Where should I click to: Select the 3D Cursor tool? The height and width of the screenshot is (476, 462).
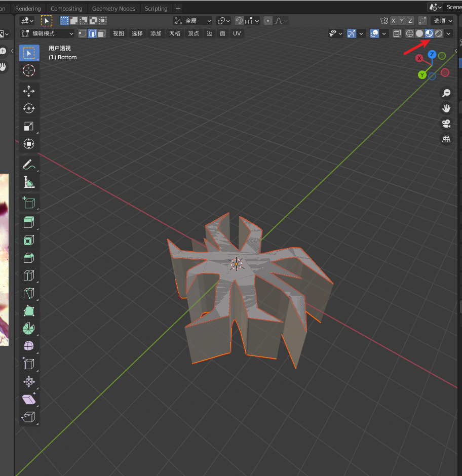click(x=29, y=70)
